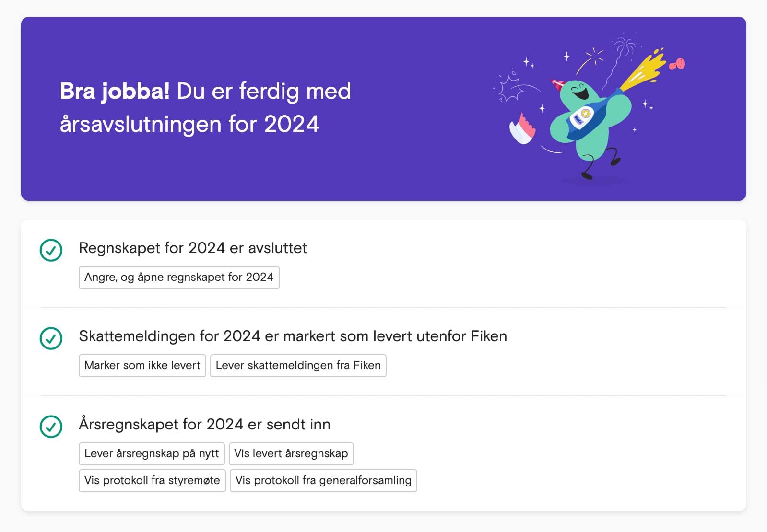Image resolution: width=767 pixels, height=532 pixels.
Task: Click "Lever årsregnskap på nytt"
Action: (x=151, y=453)
